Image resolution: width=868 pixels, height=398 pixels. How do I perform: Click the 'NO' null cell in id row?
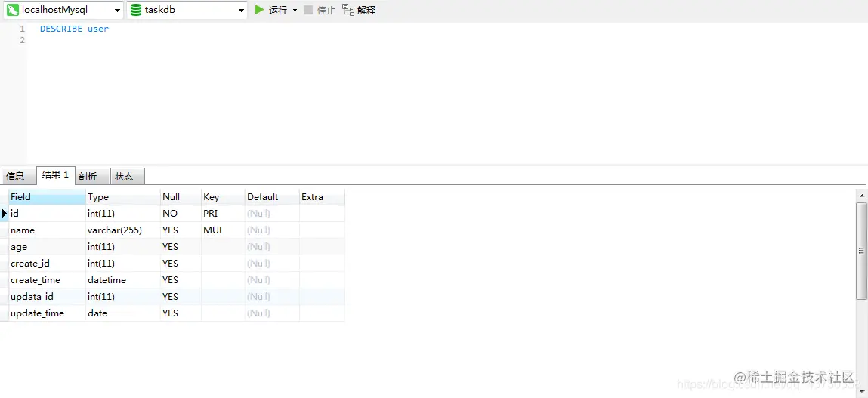point(181,213)
